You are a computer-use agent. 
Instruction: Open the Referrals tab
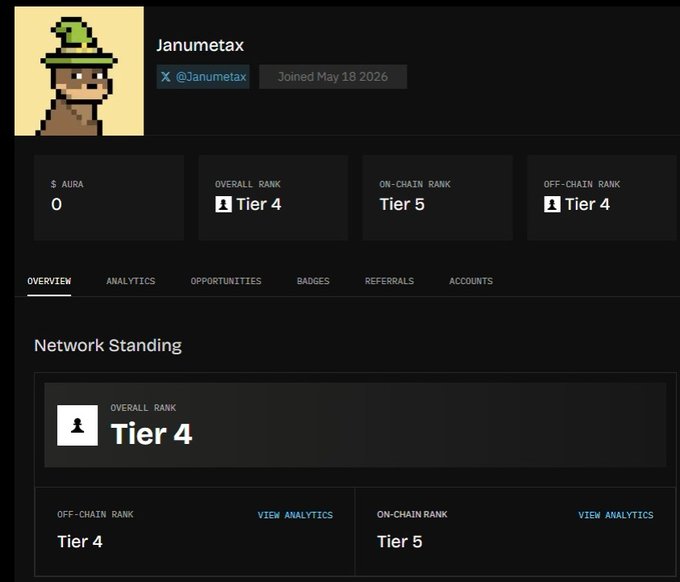(x=389, y=281)
